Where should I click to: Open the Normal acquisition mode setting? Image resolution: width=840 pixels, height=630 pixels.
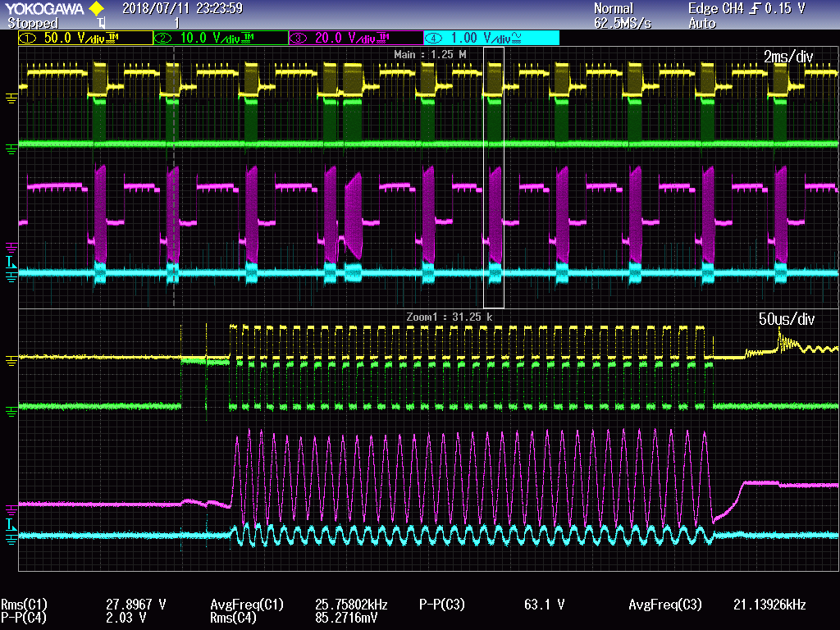click(x=614, y=8)
